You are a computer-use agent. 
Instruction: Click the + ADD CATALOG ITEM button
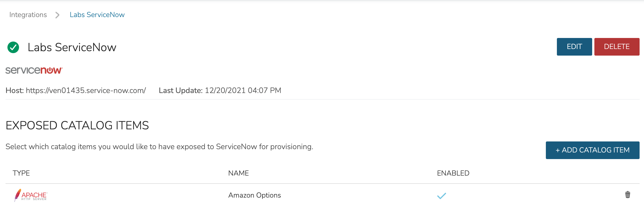592,150
